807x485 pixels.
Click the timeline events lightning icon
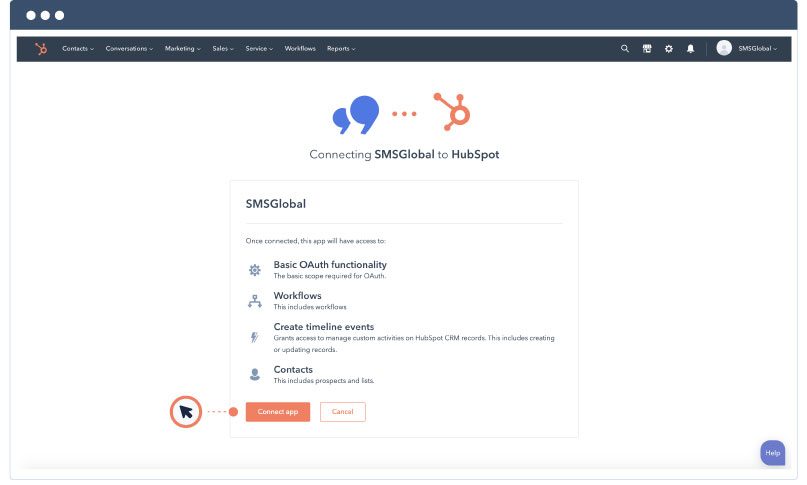point(254,337)
